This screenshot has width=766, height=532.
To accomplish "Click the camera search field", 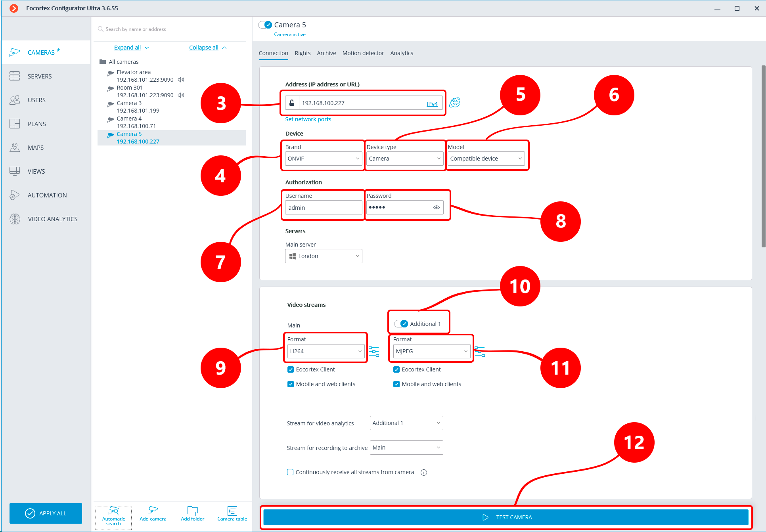I will 171,29.
